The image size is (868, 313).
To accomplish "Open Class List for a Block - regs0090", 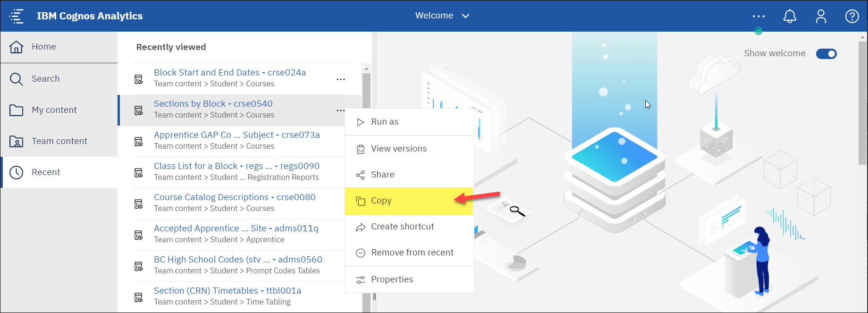I will click(x=236, y=166).
